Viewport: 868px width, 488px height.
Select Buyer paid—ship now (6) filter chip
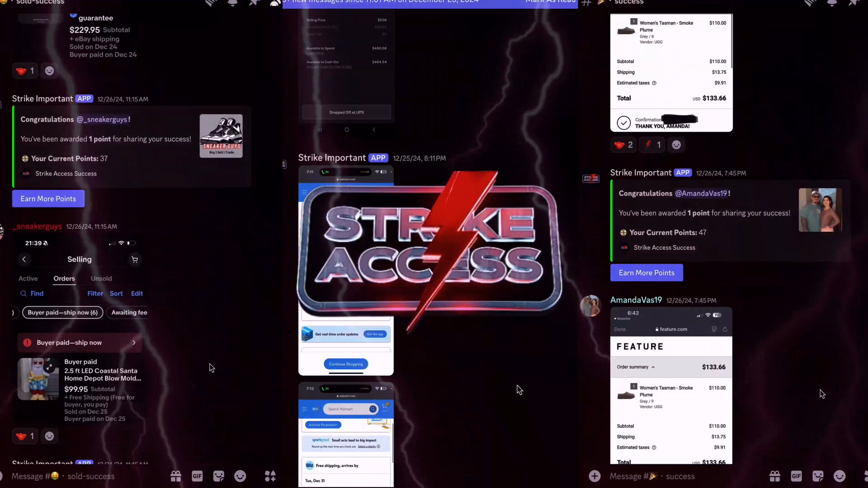click(x=63, y=312)
